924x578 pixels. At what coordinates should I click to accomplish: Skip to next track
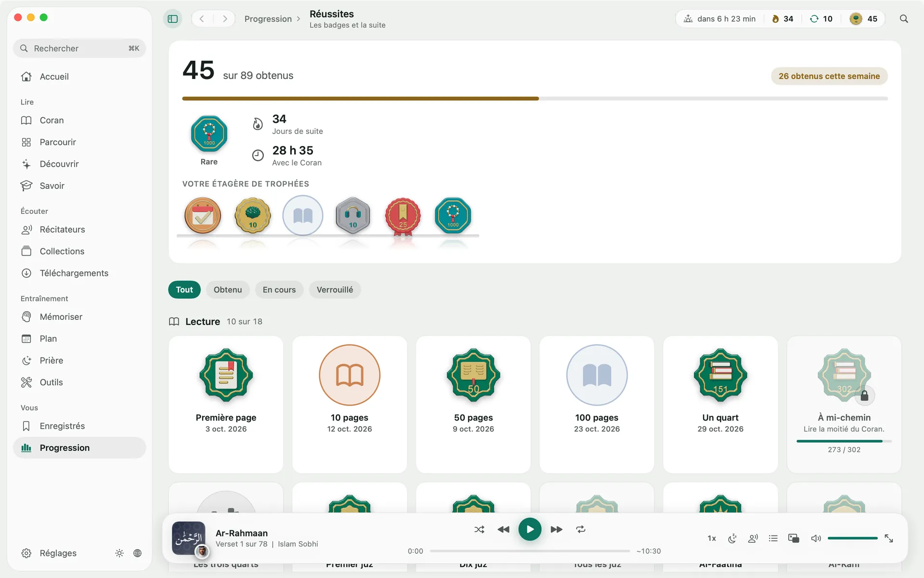pyautogui.click(x=556, y=529)
